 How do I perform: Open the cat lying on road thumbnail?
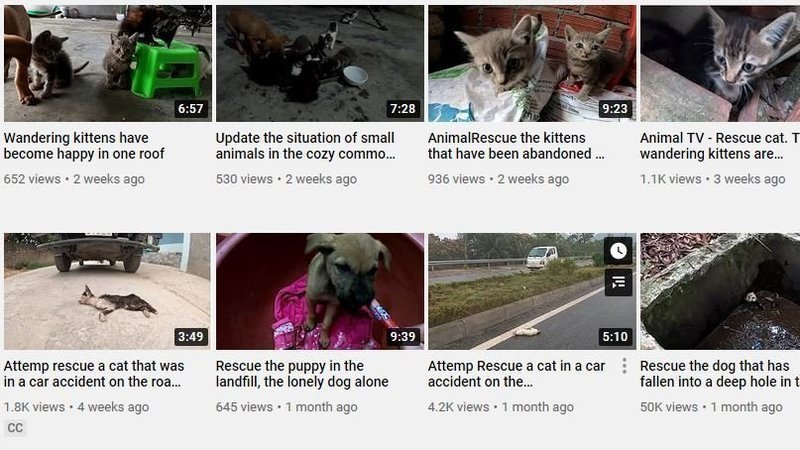tap(108, 291)
